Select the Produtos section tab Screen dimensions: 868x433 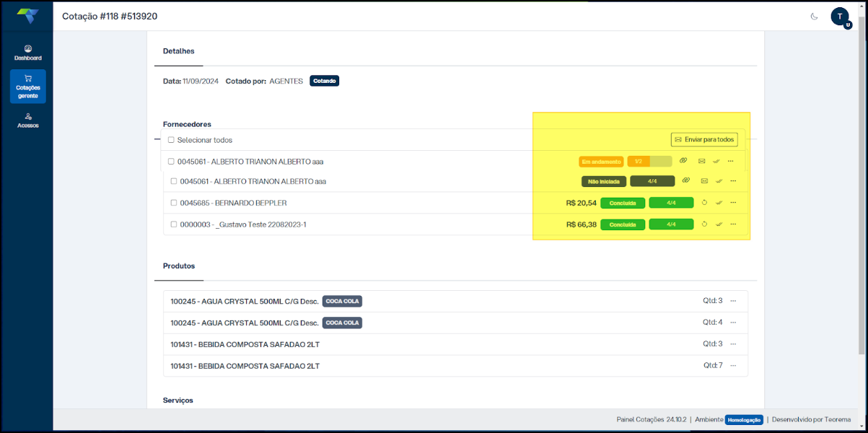point(179,266)
